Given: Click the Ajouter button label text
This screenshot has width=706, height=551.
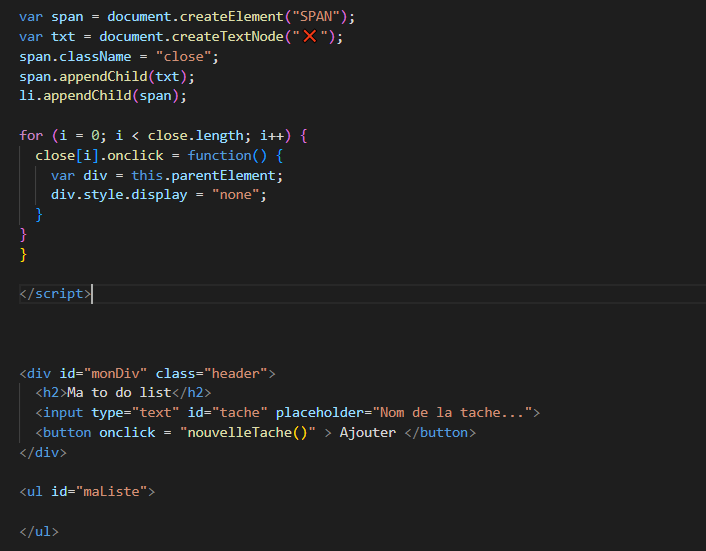Looking at the screenshot, I should pos(368,432).
